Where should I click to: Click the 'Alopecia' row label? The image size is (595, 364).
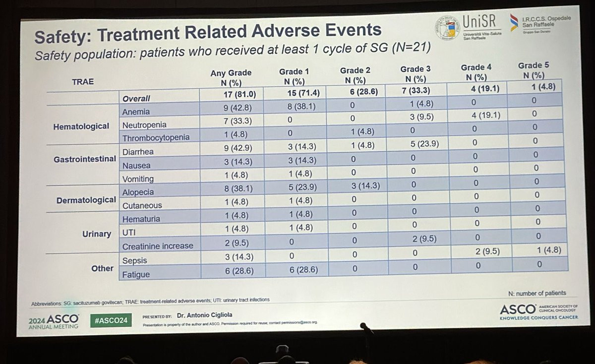tap(137, 192)
